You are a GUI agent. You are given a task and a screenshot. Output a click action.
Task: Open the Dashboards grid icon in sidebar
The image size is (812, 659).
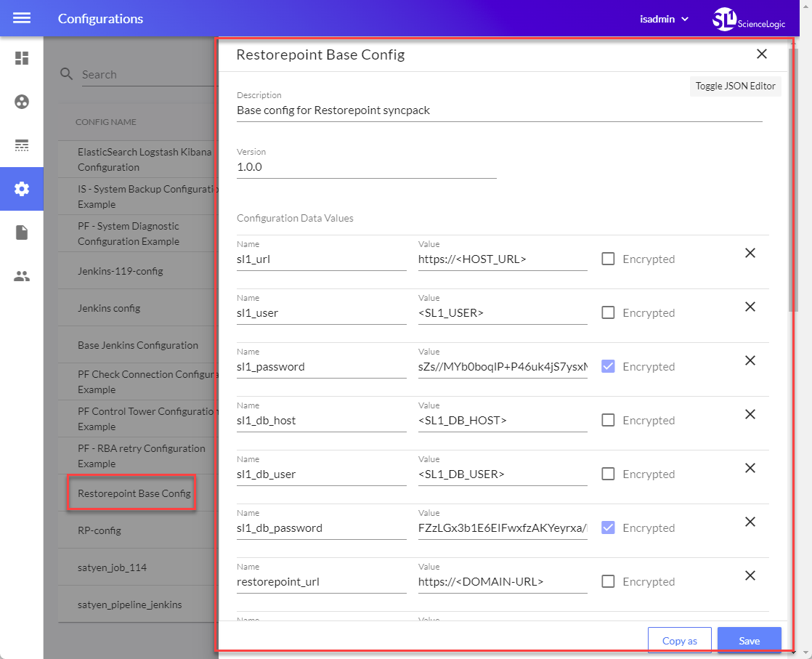(x=22, y=59)
